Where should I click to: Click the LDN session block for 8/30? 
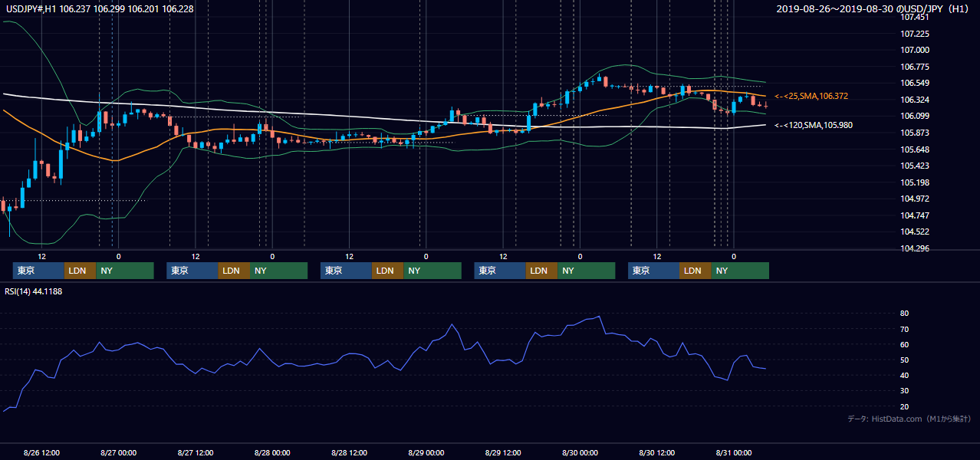click(x=695, y=271)
